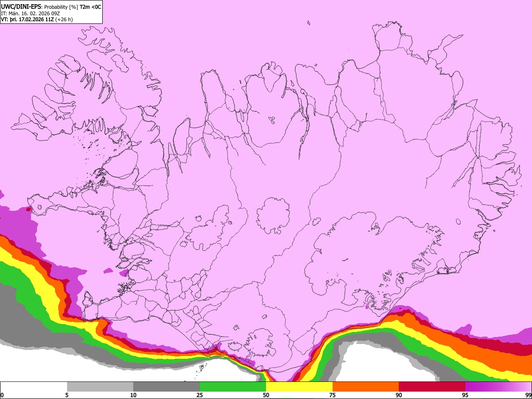Click the 'IT: Mán. 16. 02. 2026 09Z' line

pos(31,13)
